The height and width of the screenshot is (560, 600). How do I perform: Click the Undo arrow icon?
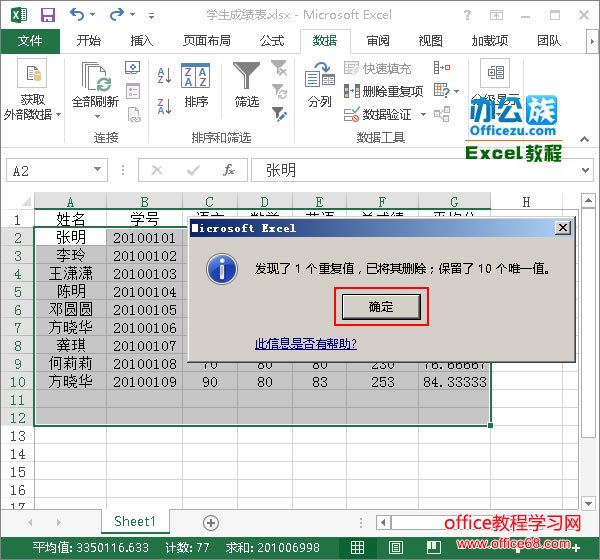pyautogui.click(x=77, y=15)
